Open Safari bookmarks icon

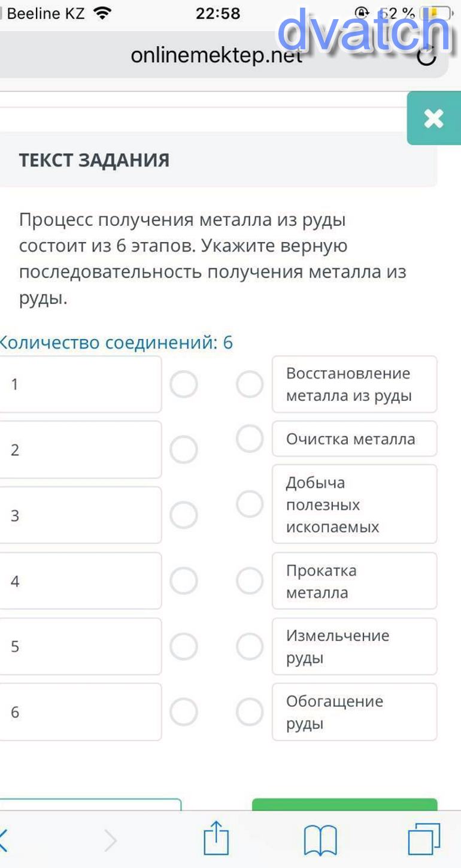(320, 839)
